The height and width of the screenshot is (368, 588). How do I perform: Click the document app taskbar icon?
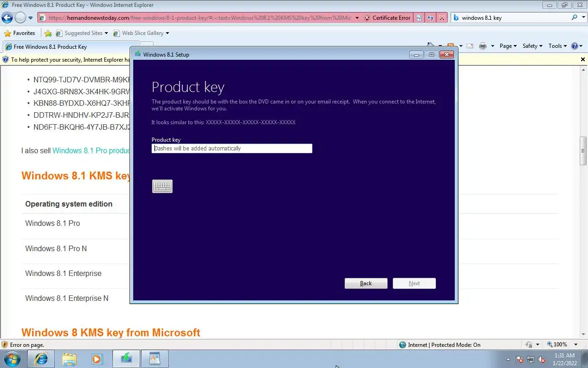point(154,359)
